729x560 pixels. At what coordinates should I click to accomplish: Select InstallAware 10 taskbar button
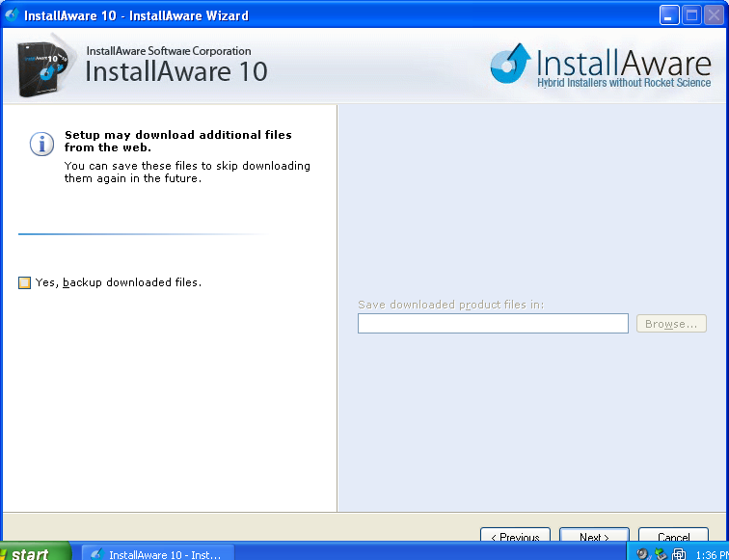coord(158,554)
